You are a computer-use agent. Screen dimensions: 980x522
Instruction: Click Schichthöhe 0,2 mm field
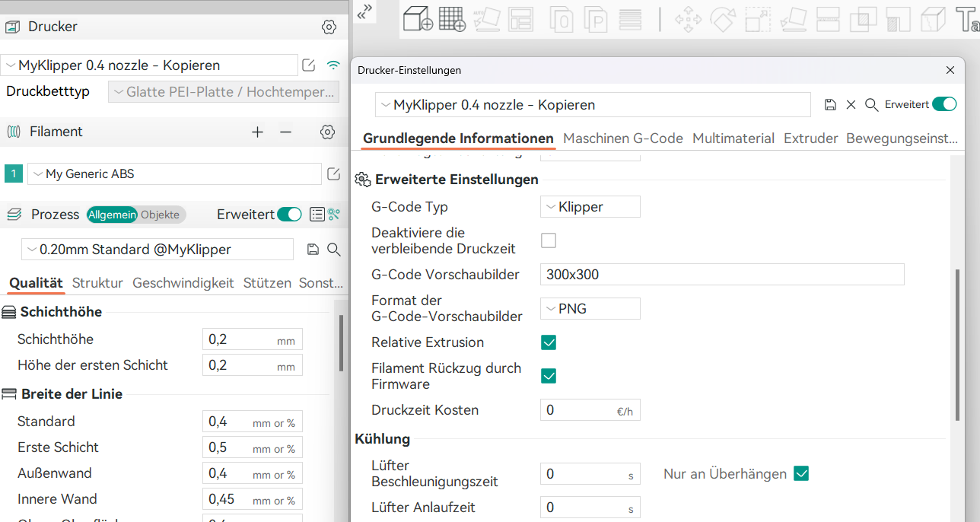click(253, 339)
